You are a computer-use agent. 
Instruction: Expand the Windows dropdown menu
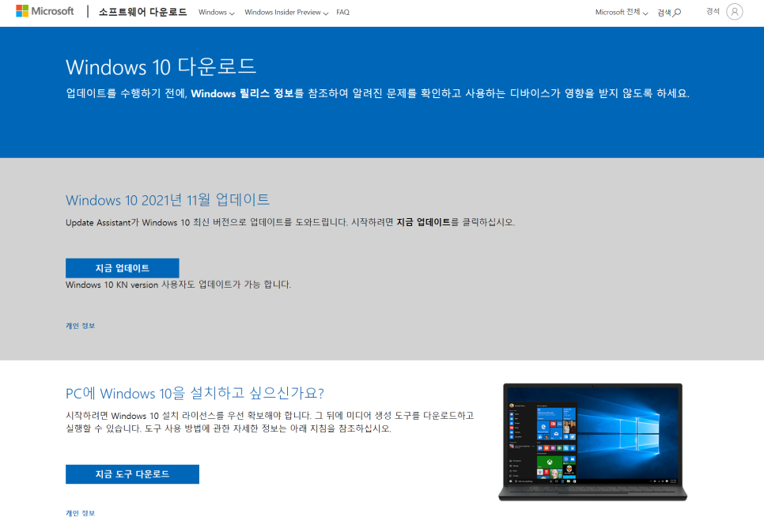point(217,12)
